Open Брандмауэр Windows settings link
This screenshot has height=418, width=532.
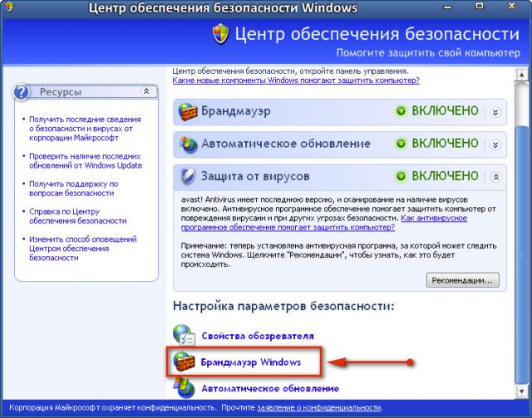tap(251, 362)
